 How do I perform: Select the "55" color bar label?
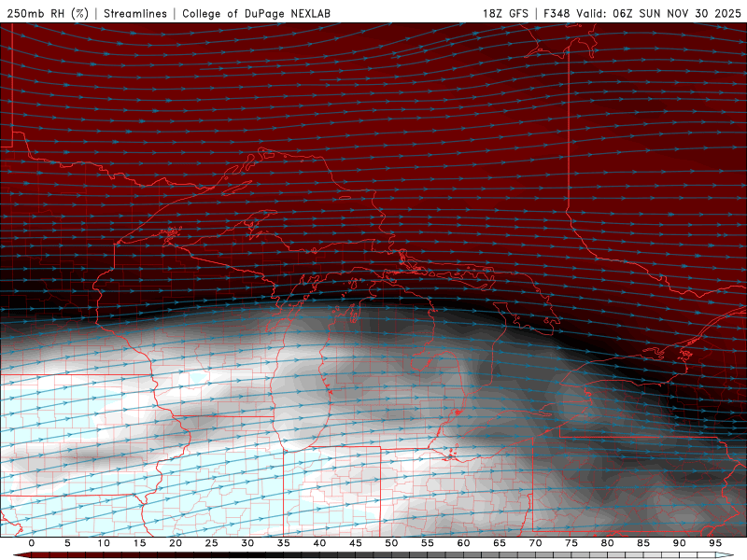click(x=428, y=543)
